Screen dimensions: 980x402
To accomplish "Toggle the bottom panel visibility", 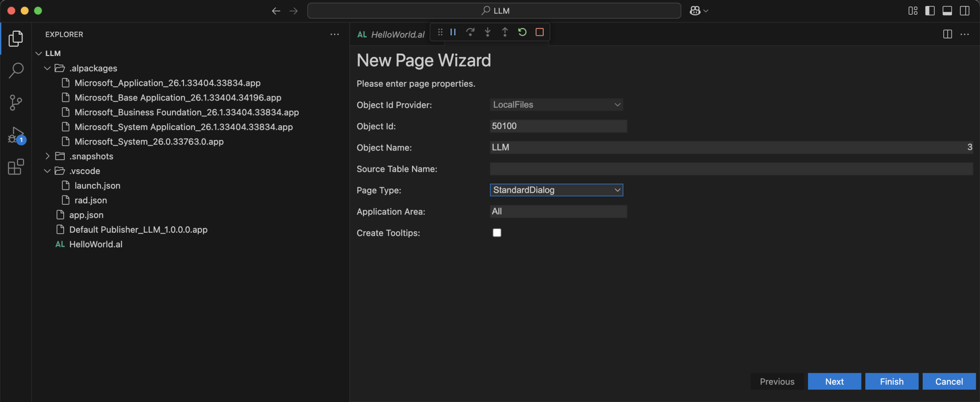I will click(947, 11).
